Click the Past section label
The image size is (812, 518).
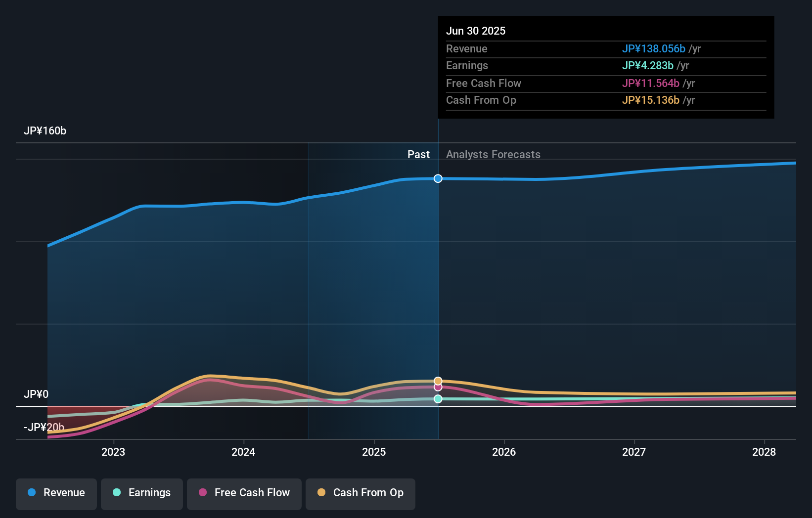coord(419,154)
